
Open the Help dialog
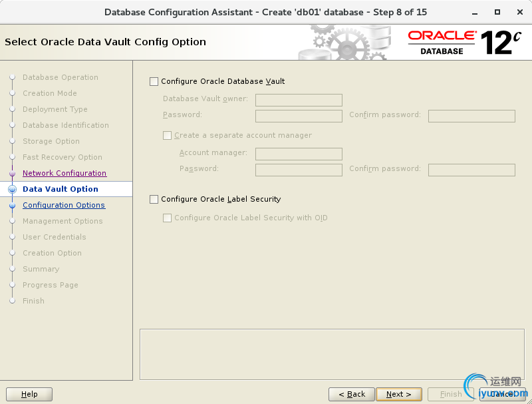(29, 394)
